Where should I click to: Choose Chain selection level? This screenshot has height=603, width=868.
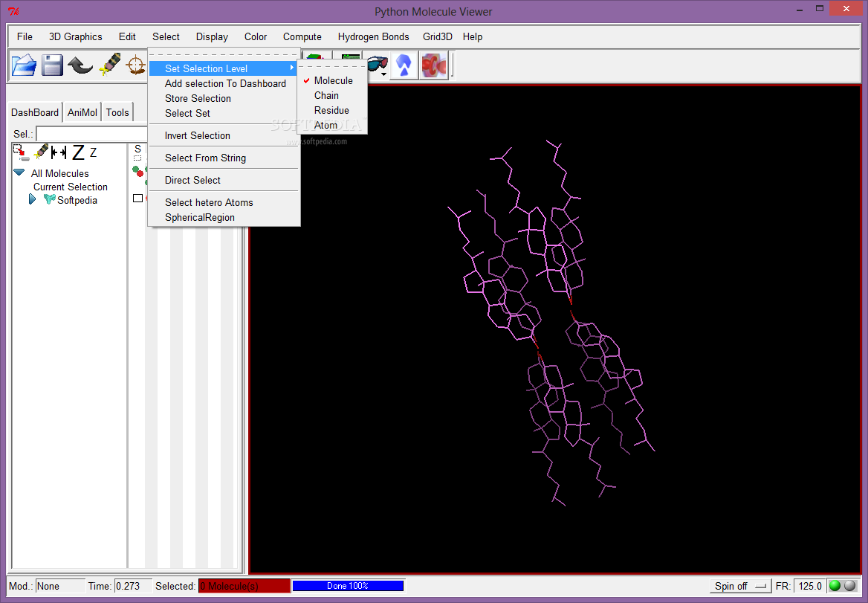pos(326,96)
